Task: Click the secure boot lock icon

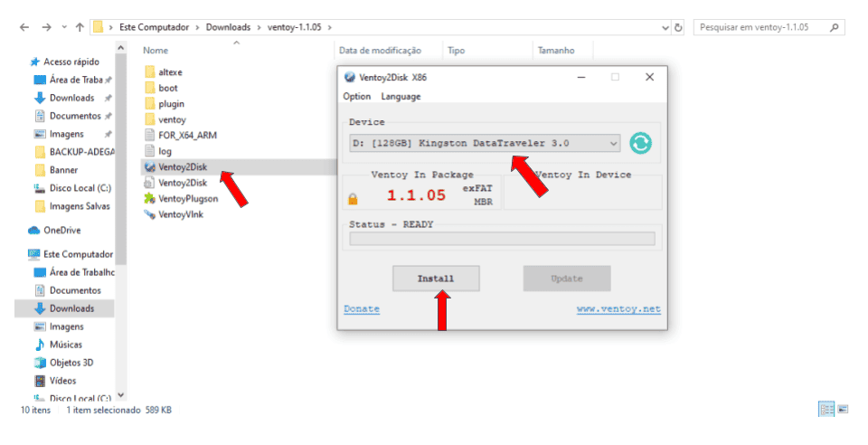Action: click(353, 199)
